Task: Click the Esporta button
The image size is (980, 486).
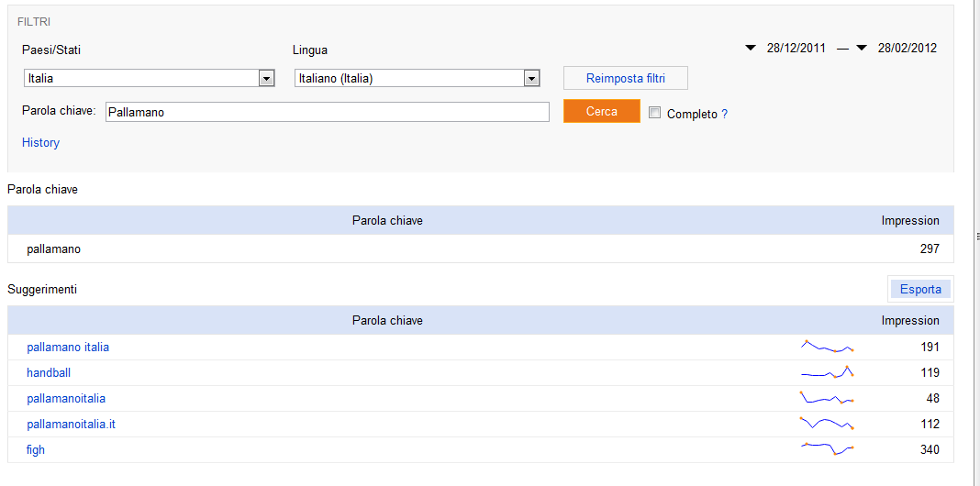Action: (x=920, y=289)
